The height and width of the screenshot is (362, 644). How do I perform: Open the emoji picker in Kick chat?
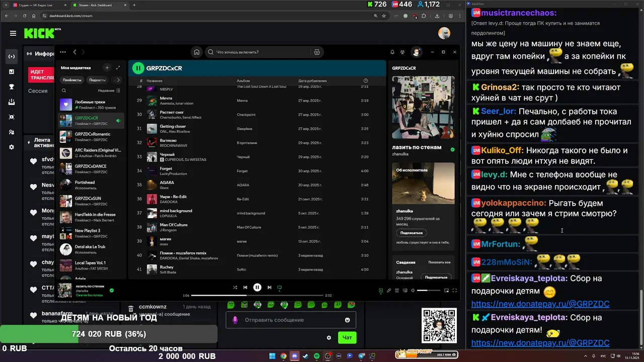pos(348,320)
